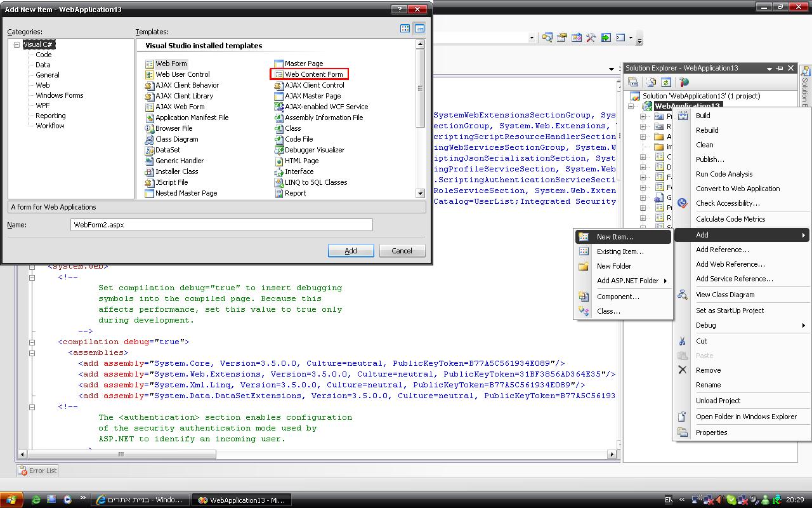Click the Name field containing WebForm2.aspx
Image resolution: width=812 pixels, height=508 pixels.
[221, 225]
